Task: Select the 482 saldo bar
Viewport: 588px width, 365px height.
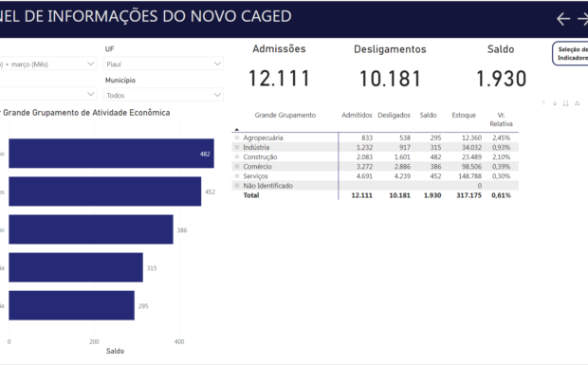Action: [x=111, y=154]
